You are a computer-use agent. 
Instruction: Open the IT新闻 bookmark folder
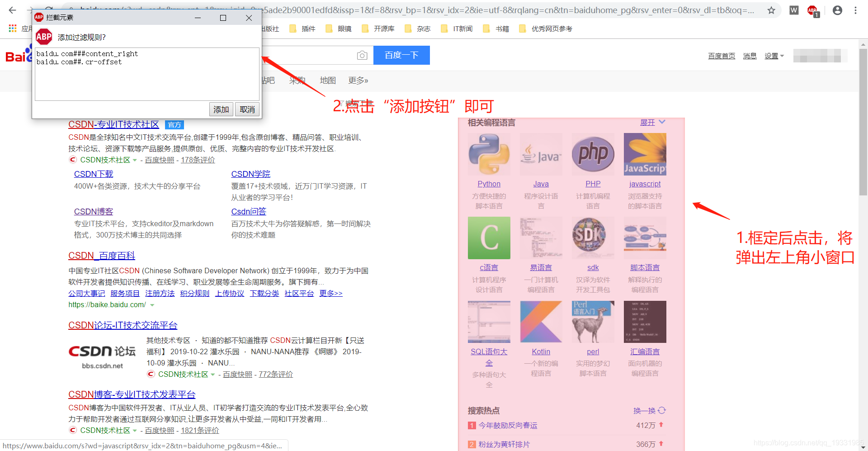tap(457, 28)
